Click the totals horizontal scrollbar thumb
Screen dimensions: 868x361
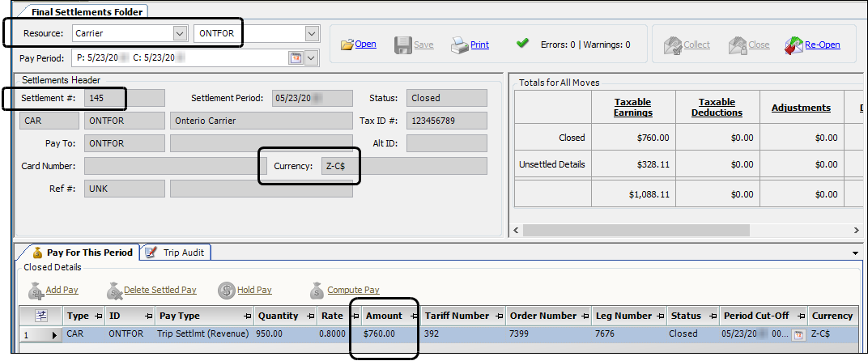(636, 230)
